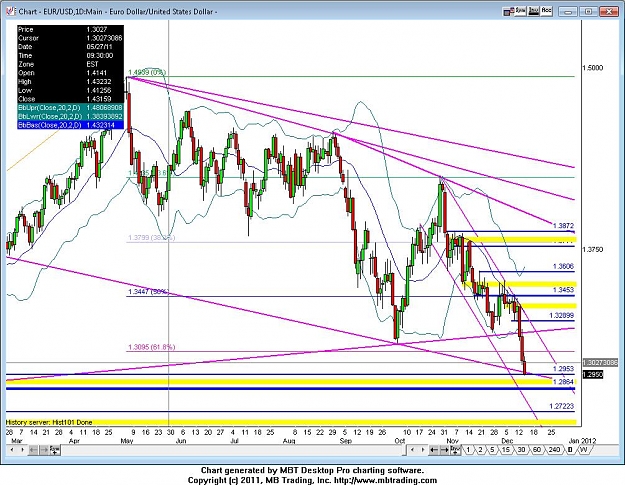
Task: Switch to the 15-minute timeframe tab
Action: (x=506, y=450)
